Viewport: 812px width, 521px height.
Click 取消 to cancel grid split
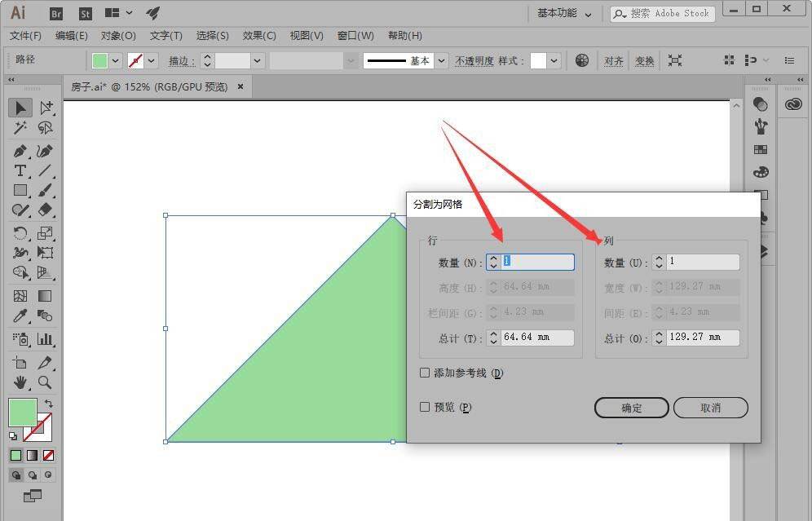[710, 408]
